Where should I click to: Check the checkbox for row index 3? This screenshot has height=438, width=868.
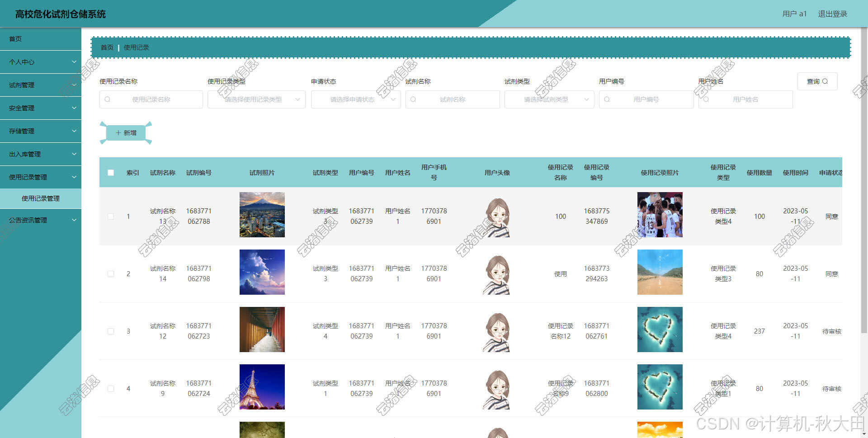[x=111, y=331]
